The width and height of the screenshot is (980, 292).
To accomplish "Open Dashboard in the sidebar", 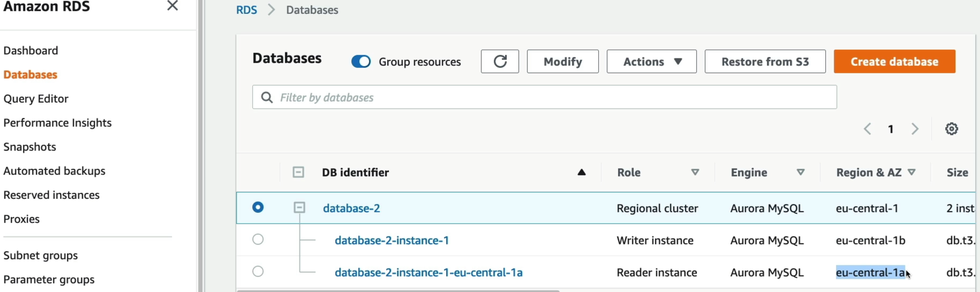I will pyautogui.click(x=31, y=50).
